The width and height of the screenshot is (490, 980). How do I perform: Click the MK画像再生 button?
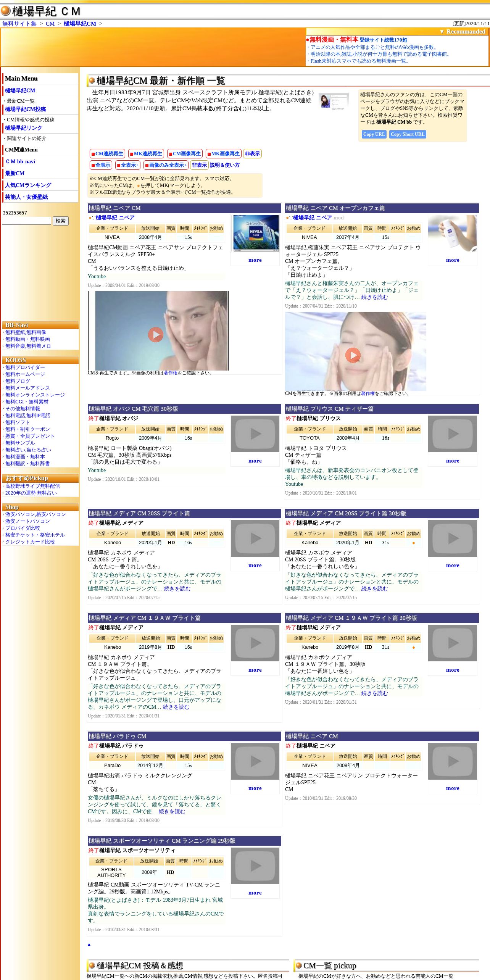[x=223, y=153]
